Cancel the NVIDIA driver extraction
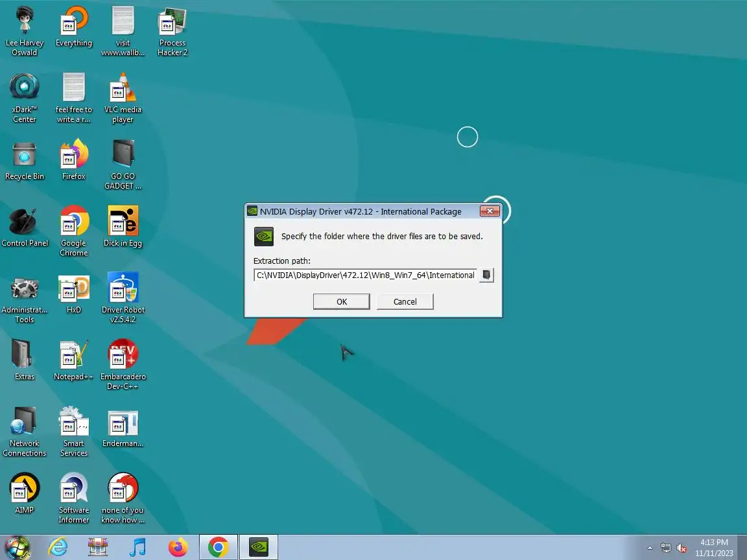Screen dimensions: 747x560 (x=405, y=301)
